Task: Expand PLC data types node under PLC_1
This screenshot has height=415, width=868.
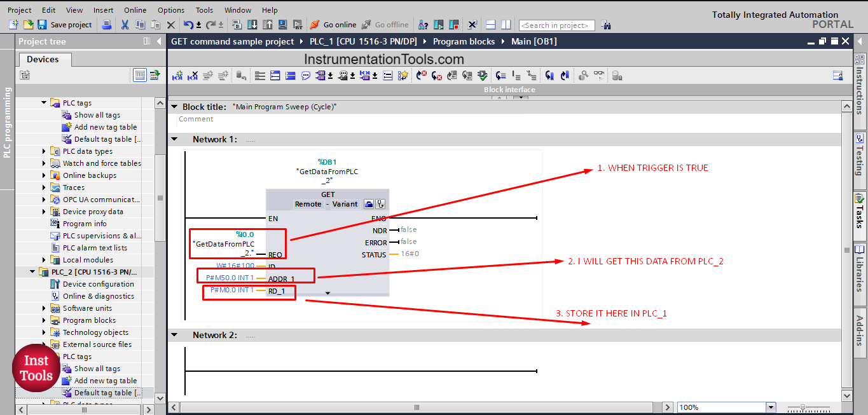Action: point(44,151)
